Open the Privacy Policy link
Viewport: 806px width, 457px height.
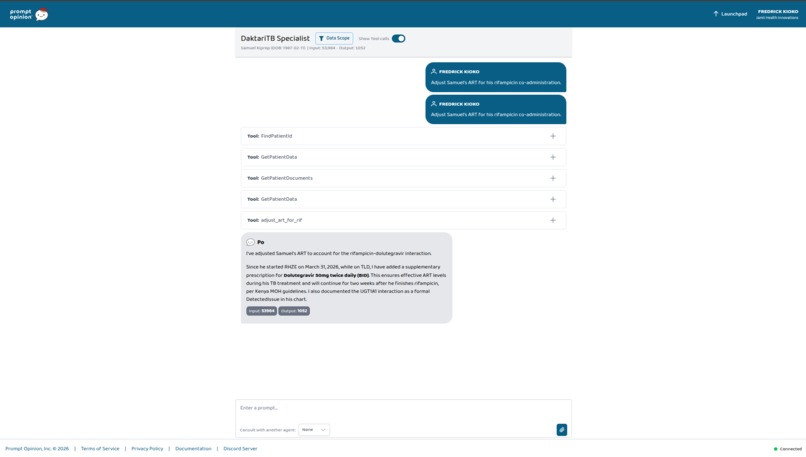147,449
